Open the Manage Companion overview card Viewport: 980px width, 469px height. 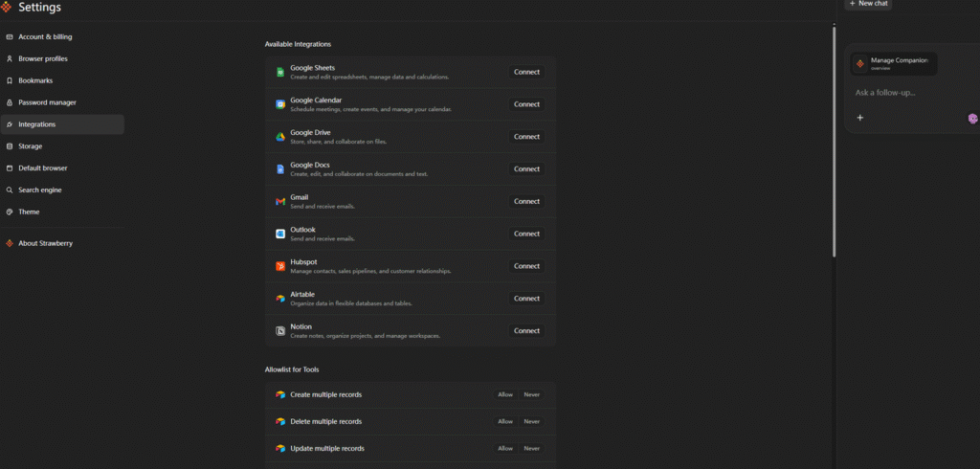click(x=894, y=63)
